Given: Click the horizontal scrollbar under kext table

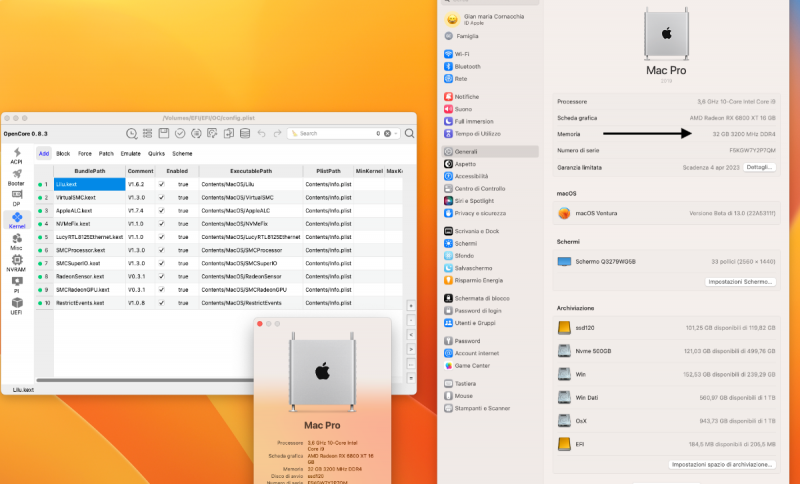Looking at the screenshot, I should tap(145, 380).
